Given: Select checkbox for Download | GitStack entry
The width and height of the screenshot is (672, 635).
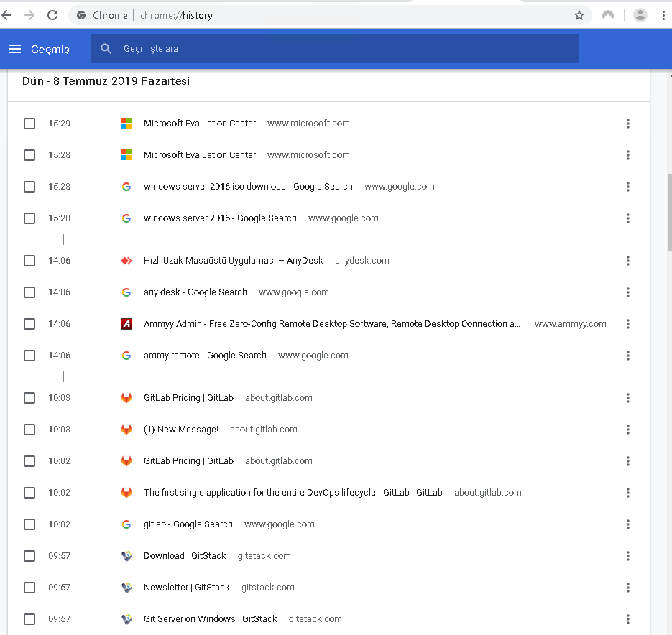Looking at the screenshot, I should 29,556.
